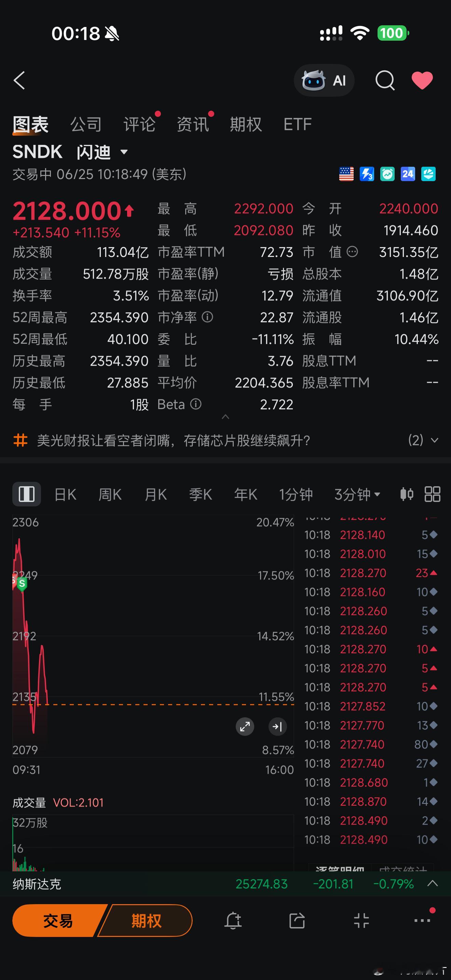Viewport: 451px width, 980px height.
Task: Tap the green S sell marker on chart
Action: 22,584
